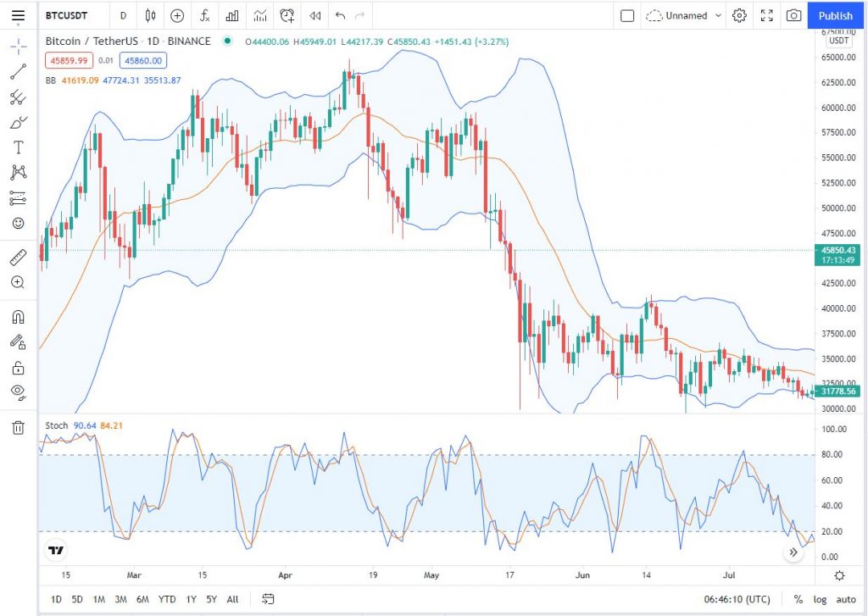Select the XABCD pattern tool

pos(19,172)
